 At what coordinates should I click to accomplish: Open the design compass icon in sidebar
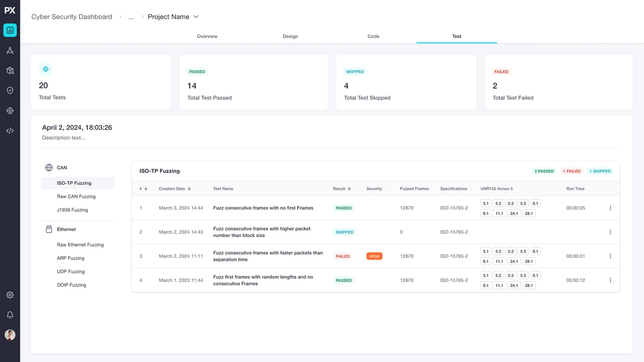click(x=10, y=51)
